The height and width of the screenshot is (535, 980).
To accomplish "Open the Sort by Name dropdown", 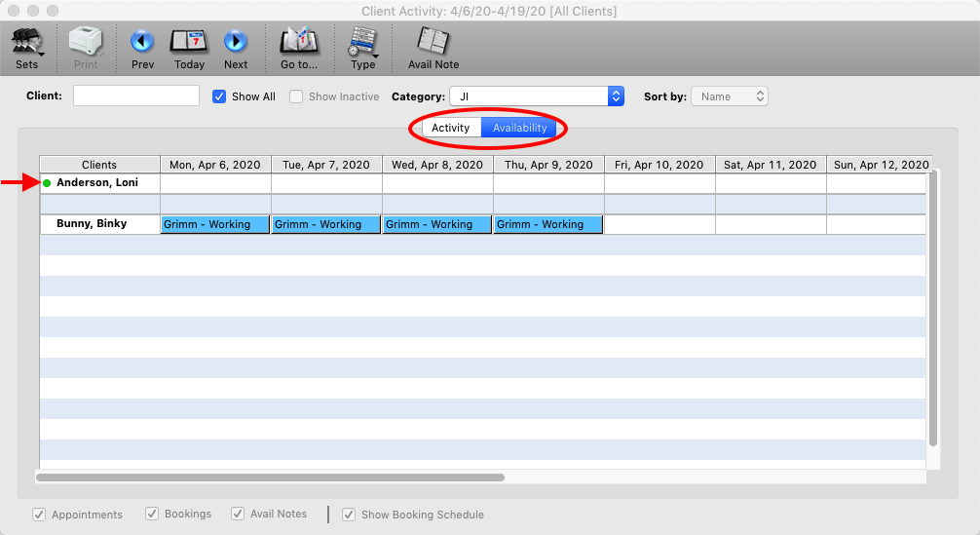I will [730, 96].
